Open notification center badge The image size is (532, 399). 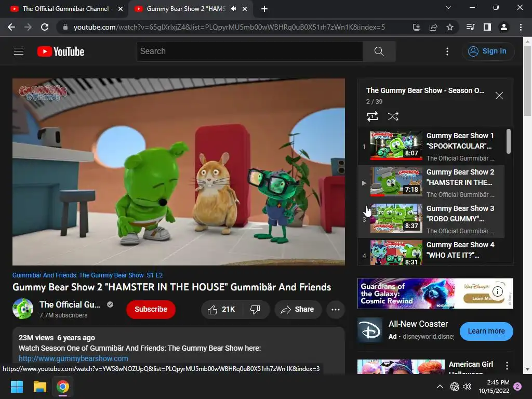(x=517, y=387)
